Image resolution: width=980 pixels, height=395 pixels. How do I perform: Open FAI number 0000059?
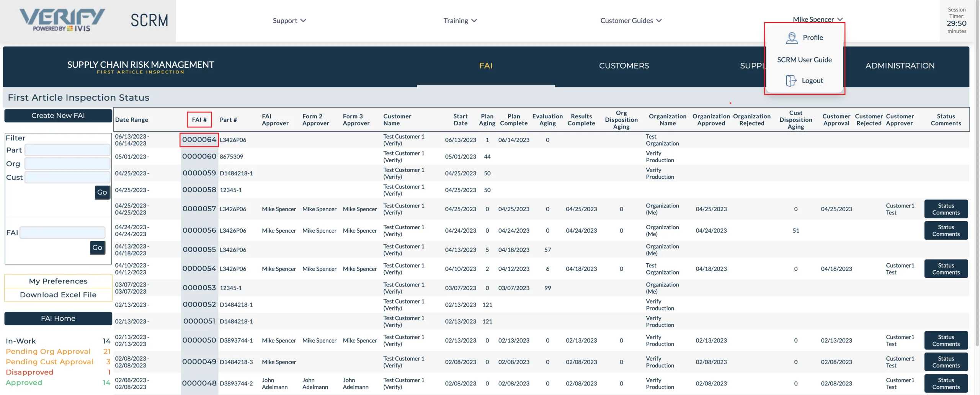coord(199,173)
